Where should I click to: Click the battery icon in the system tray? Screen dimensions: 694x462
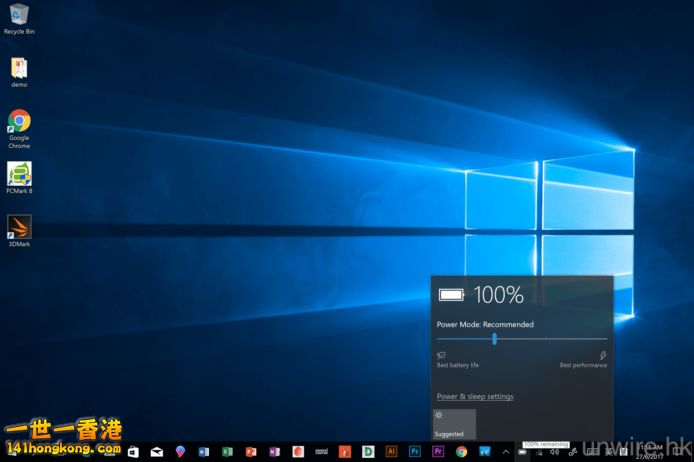(523, 452)
